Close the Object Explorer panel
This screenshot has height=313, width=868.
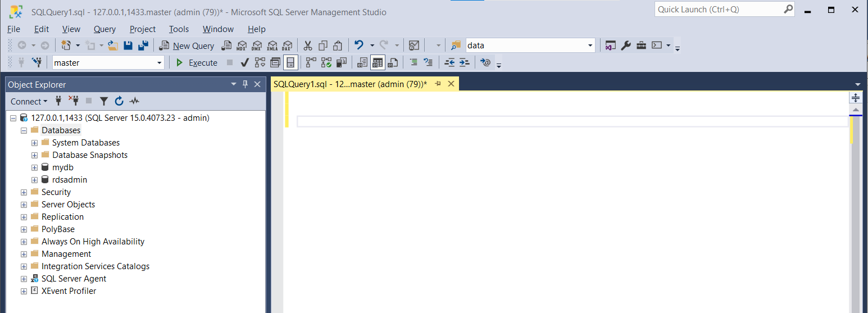point(257,84)
